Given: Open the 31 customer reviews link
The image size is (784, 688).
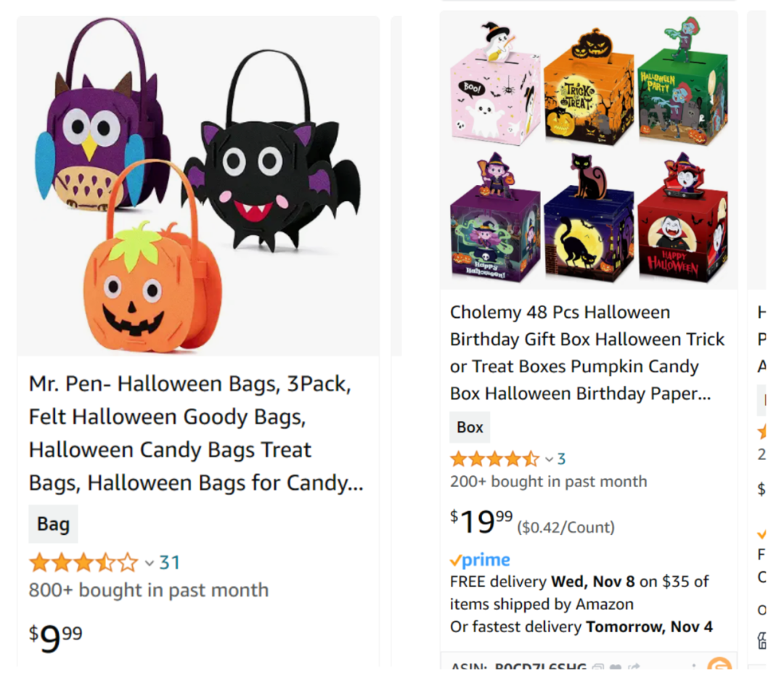Looking at the screenshot, I should [169, 562].
